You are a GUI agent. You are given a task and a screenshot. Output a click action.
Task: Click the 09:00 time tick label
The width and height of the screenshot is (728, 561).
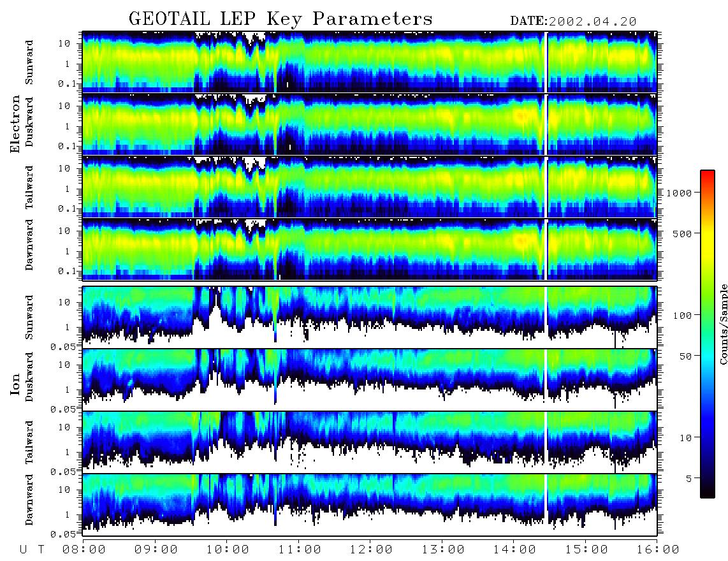click(156, 550)
